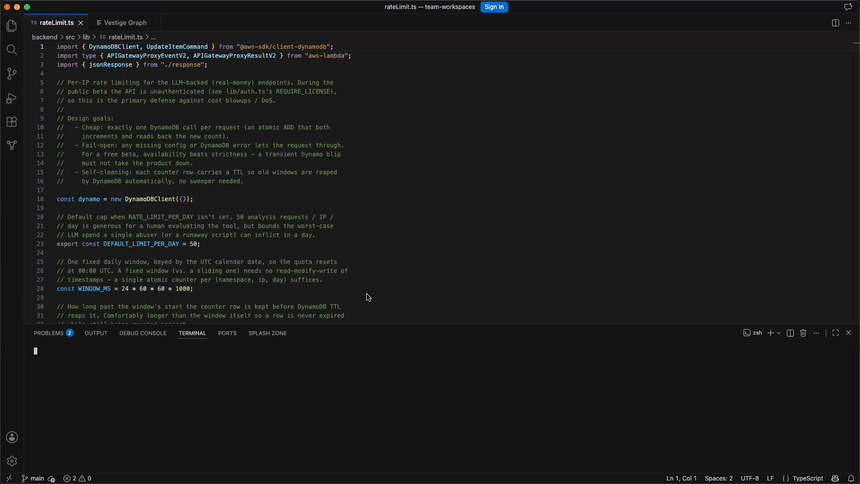The height and width of the screenshot is (484, 860).
Task: Close the rateLimit.ts editor tab
Action: pos(81,23)
